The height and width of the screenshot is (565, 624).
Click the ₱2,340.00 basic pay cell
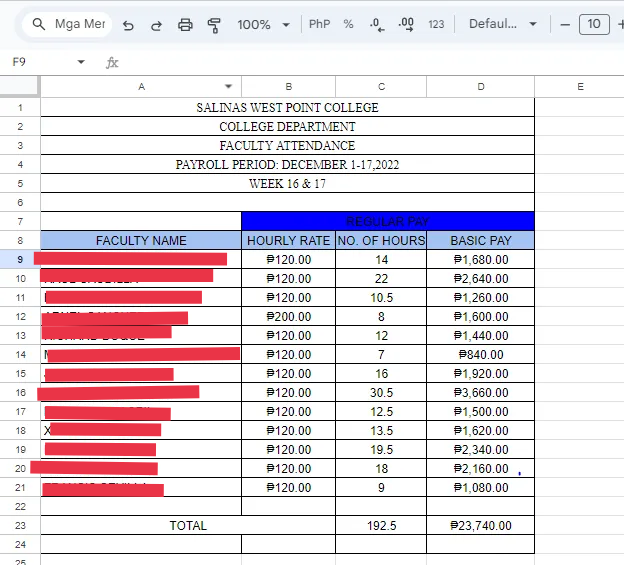tap(481, 449)
